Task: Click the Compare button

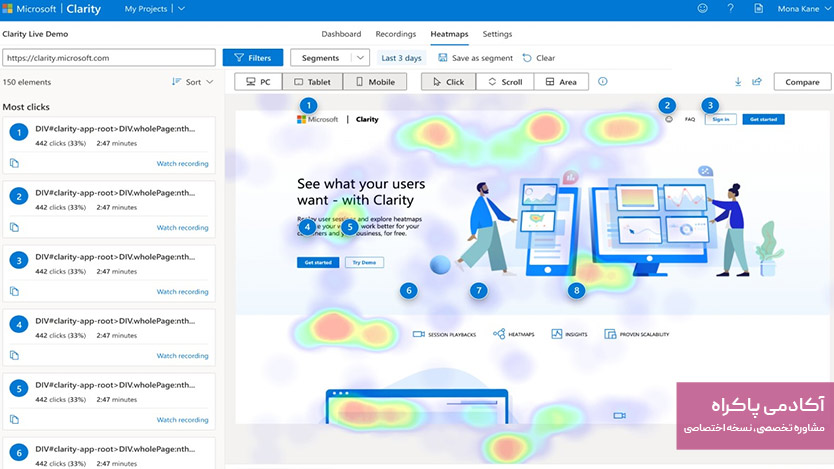Action: 802,82
